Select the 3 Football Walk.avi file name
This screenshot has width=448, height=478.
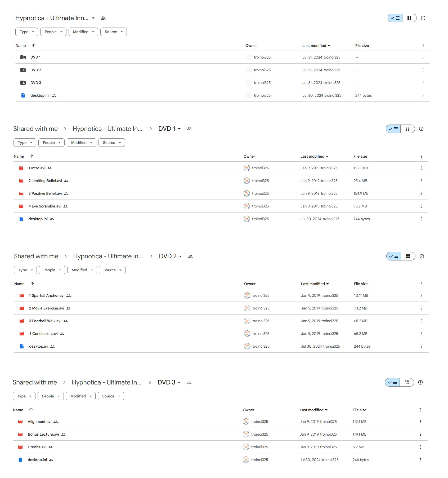pos(45,321)
